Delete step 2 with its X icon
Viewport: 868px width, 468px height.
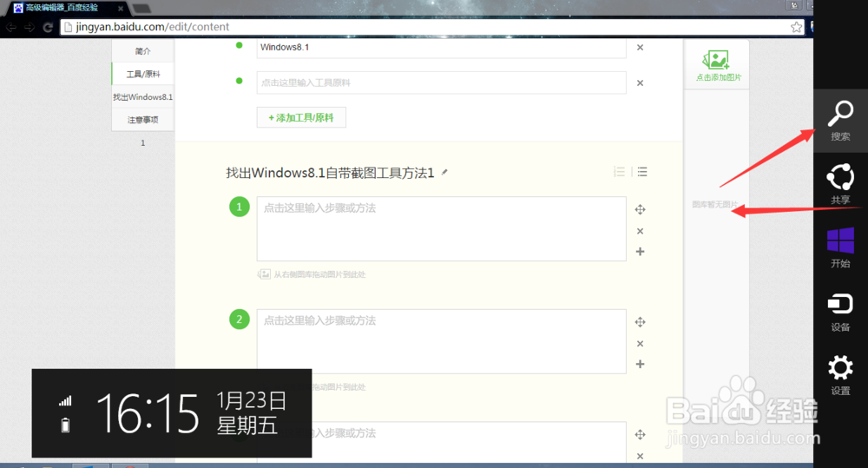coord(640,343)
